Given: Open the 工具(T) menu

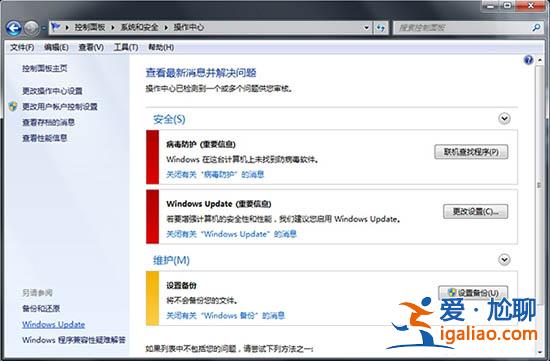Looking at the screenshot, I should (126, 47).
